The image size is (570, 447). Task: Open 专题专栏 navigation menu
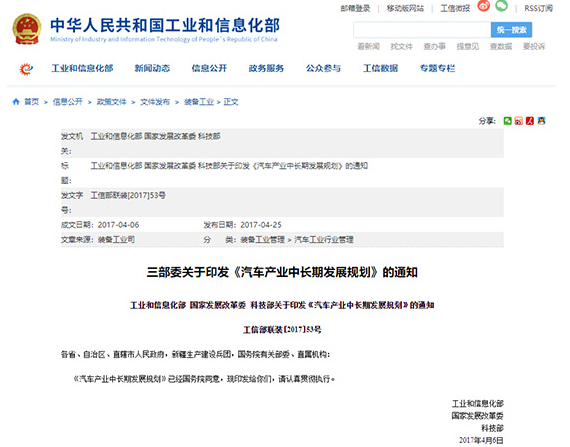click(438, 68)
